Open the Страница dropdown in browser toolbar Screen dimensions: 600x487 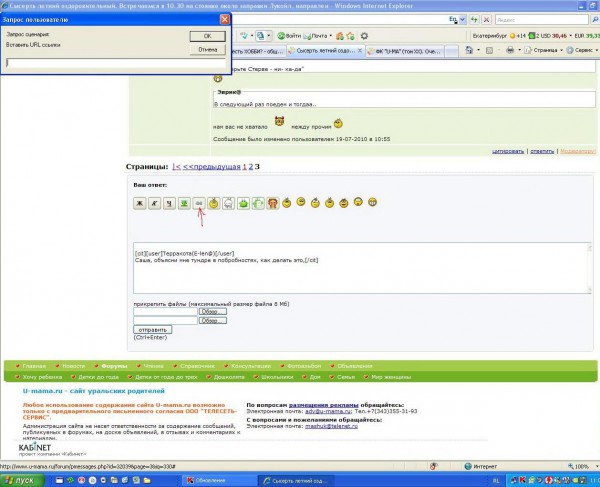tap(540, 47)
